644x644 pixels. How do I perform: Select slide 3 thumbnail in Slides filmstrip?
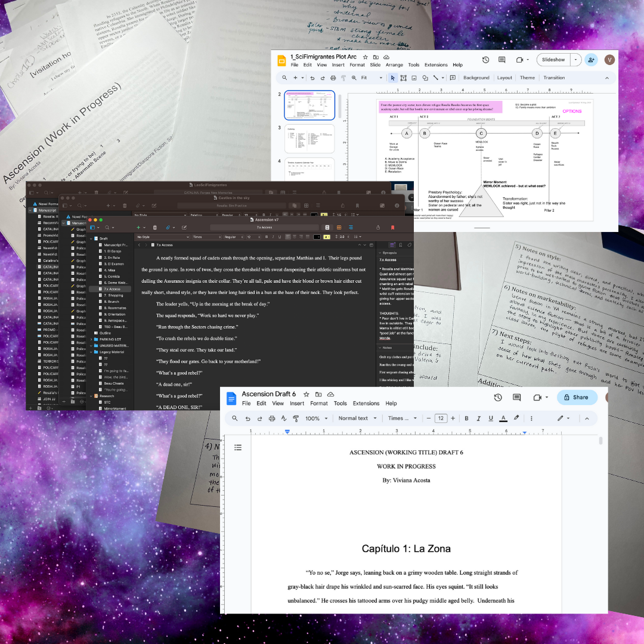[309, 138]
